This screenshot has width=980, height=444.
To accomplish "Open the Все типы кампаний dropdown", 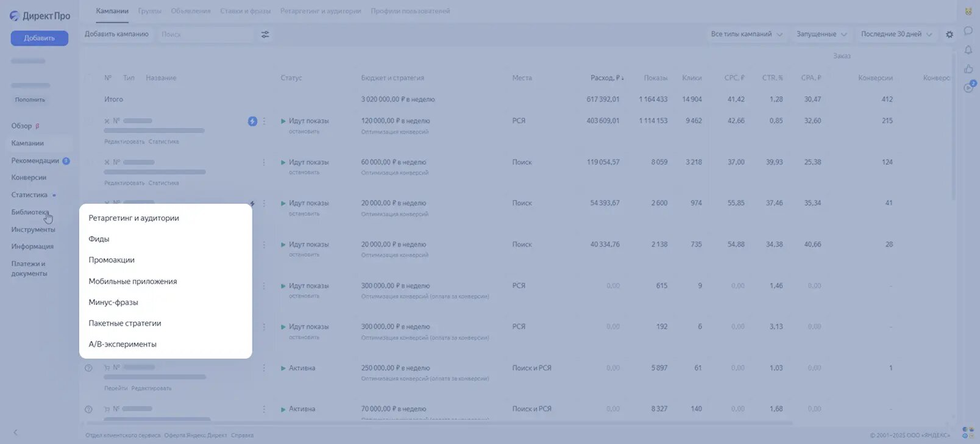I will (x=747, y=34).
